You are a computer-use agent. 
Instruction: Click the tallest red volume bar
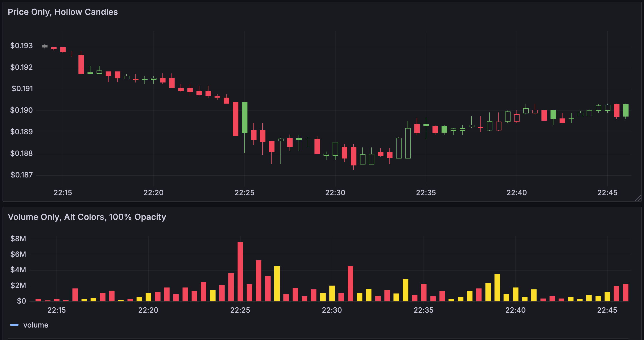tap(240, 271)
